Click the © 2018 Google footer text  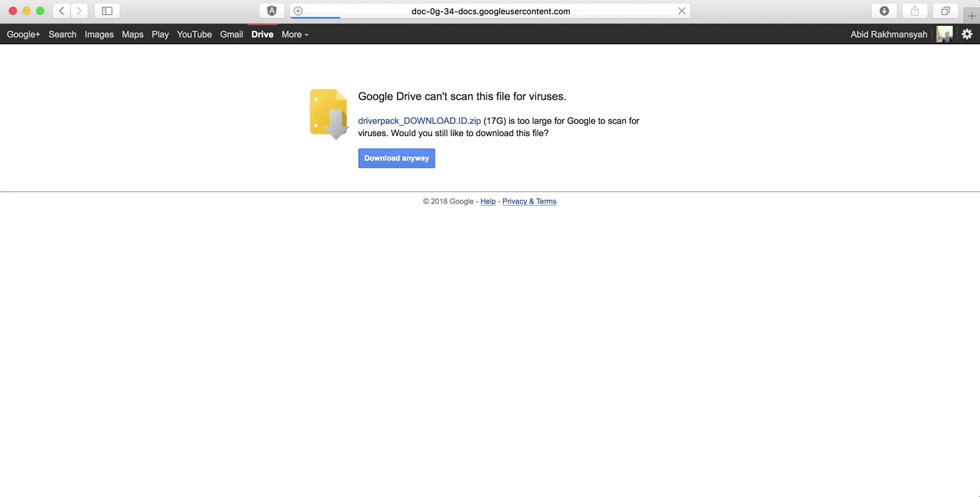click(x=448, y=202)
